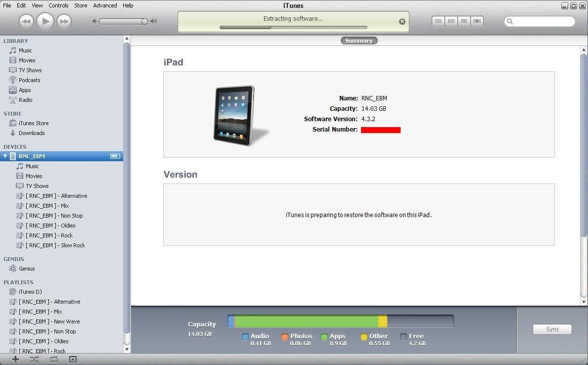
Task: Open the Advanced menu
Action: [x=105, y=5]
